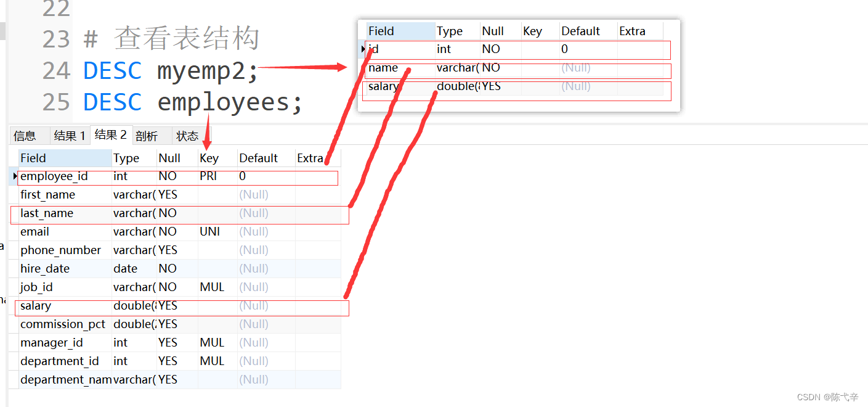This screenshot has height=407, width=868.
Task: Select the truncated department_nam field cell
Action: click(65, 380)
